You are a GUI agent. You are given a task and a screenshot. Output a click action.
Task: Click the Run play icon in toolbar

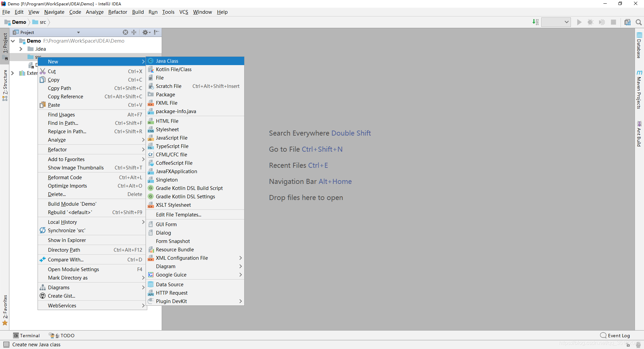pyautogui.click(x=579, y=22)
